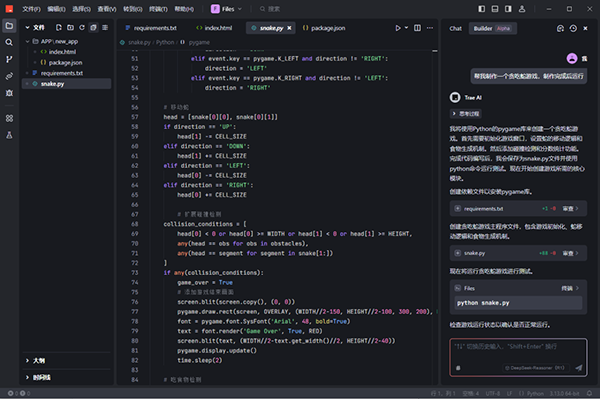
Task: Open the run button dropdown arrow
Action: (406, 28)
